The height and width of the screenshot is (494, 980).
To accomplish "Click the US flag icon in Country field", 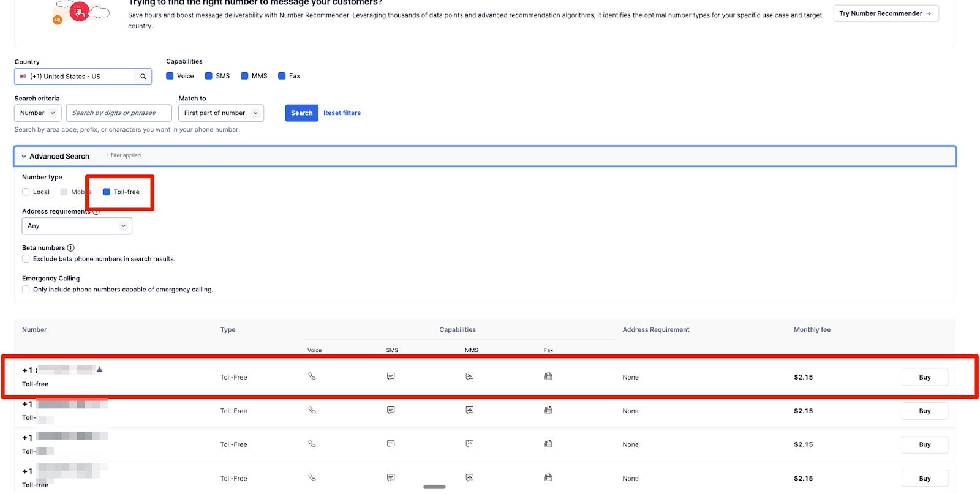I will click(23, 77).
